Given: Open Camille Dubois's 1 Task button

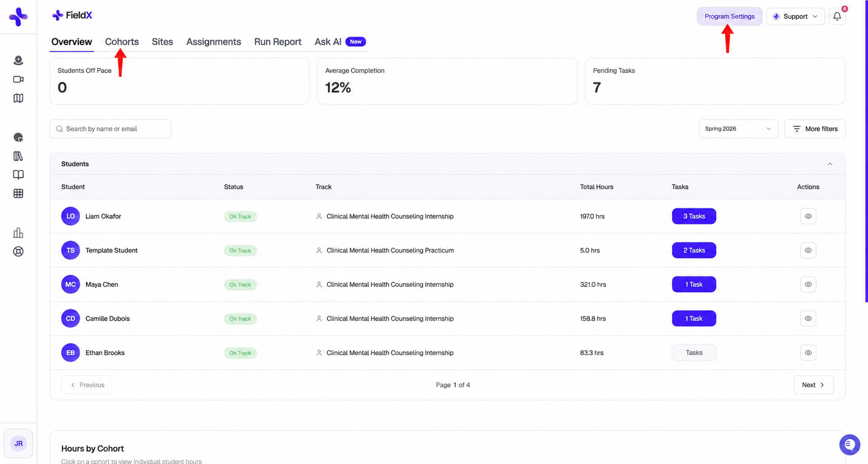Looking at the screenshot, I should point(693,318).
